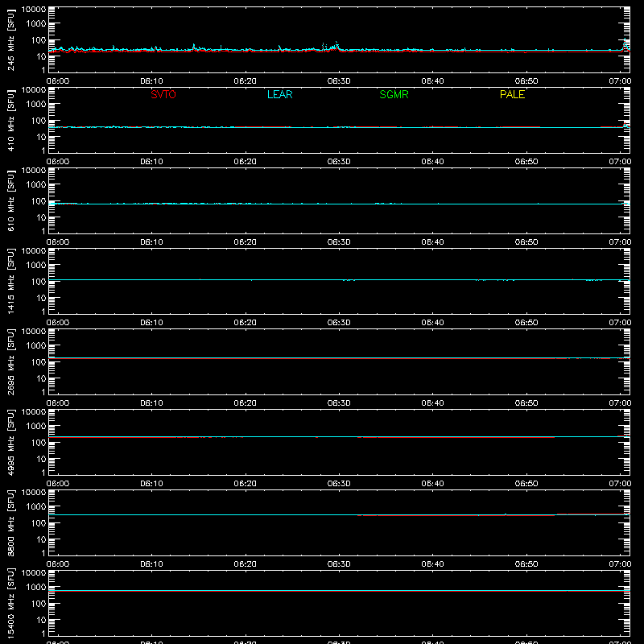Click the 07:00 time label under 245 MHz plot
The height and width of the screenshot is (644, 644).
[x=620, y=81]
